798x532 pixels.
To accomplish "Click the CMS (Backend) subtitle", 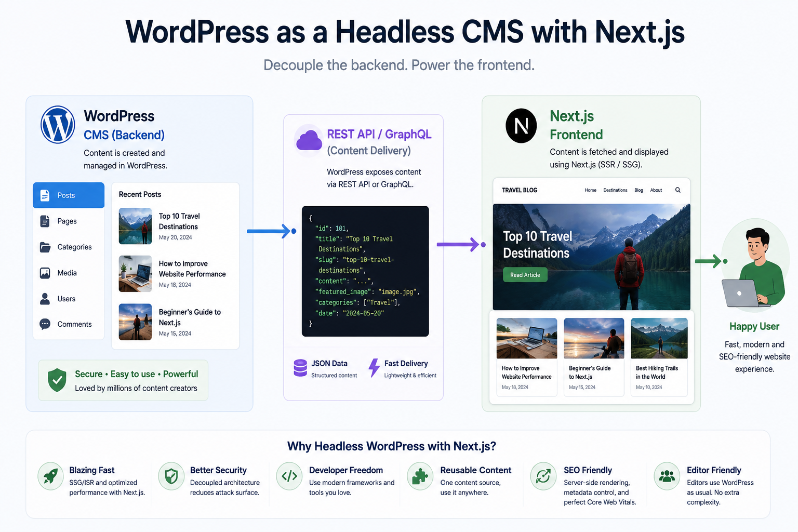I will coord(124,135).
